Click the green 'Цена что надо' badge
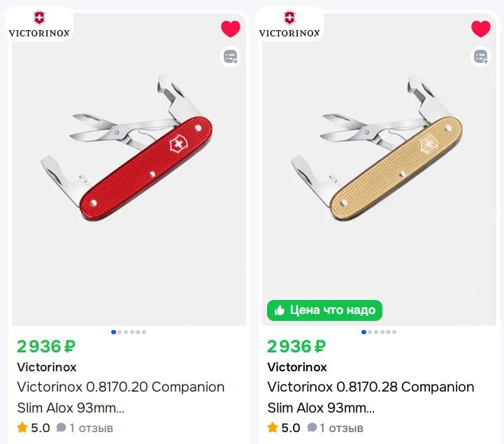504x444 pixels. tap(324, 310)
